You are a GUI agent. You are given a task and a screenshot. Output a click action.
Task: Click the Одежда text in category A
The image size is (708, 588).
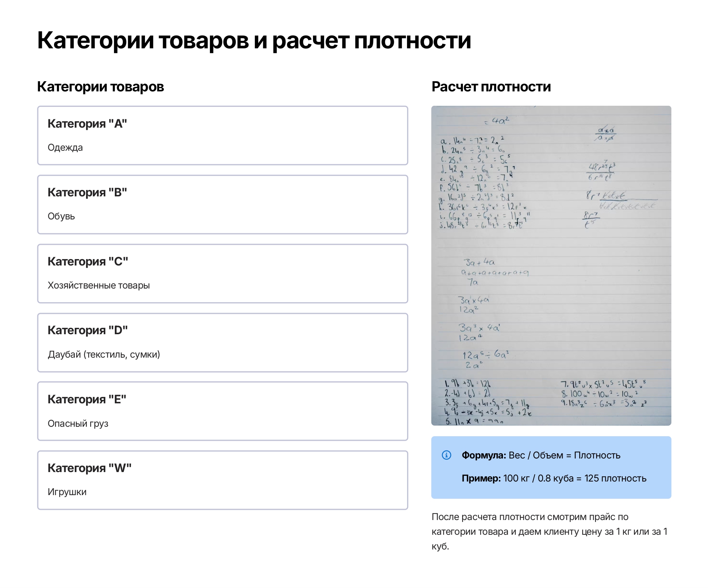[x=65, y=148]
